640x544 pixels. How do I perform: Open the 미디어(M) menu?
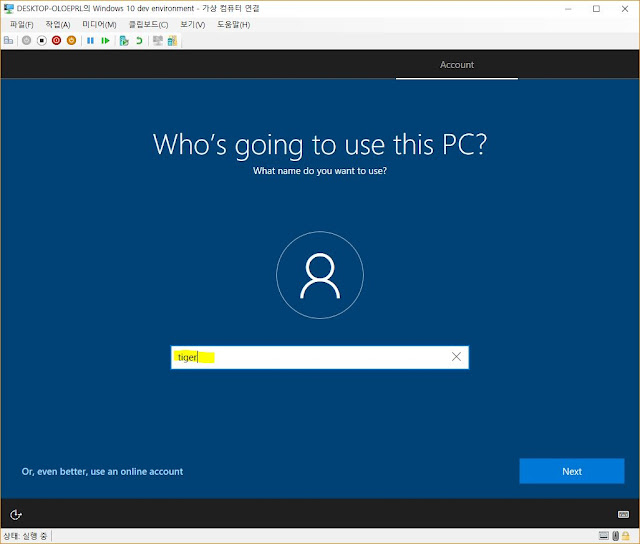coord(99,24)
